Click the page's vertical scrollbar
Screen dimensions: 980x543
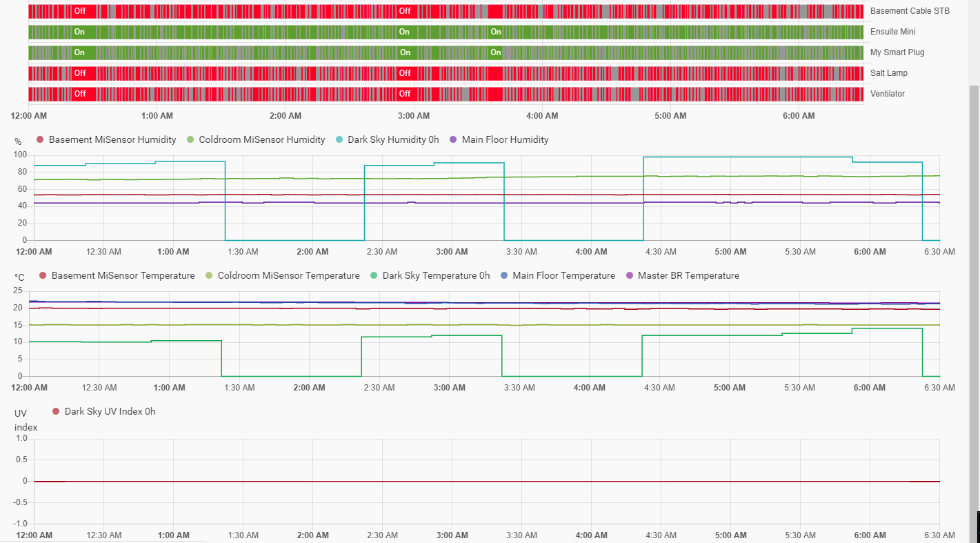point(974,276)
